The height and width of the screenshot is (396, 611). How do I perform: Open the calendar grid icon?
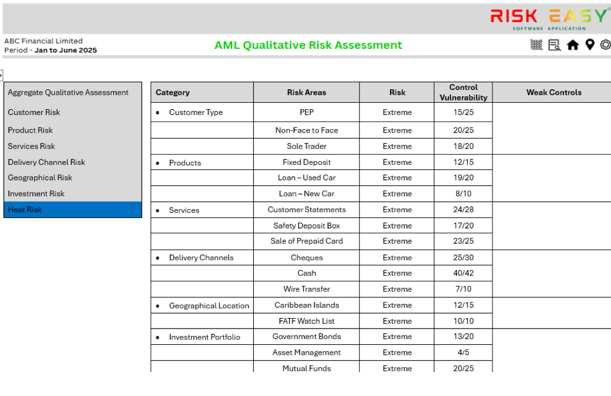point(536,45)
